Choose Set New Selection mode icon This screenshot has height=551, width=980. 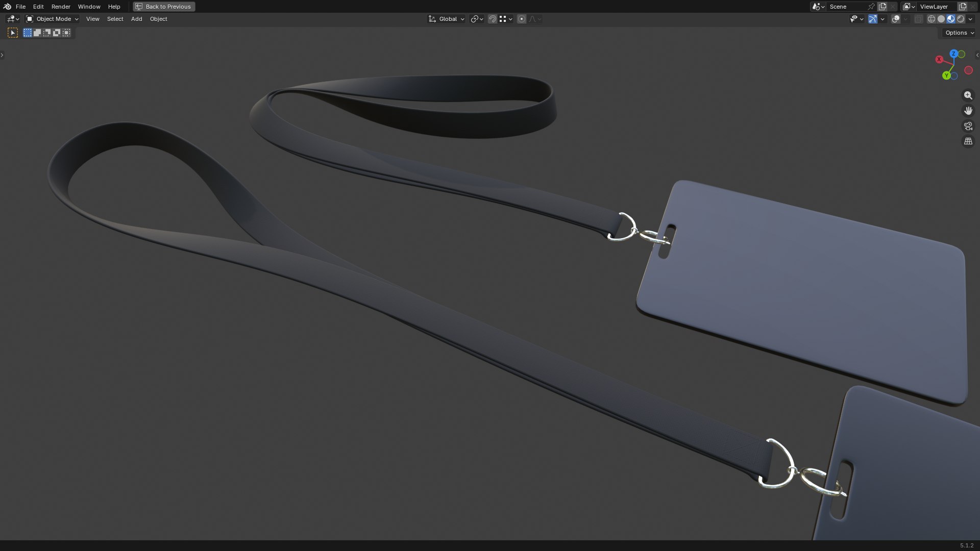28,33
